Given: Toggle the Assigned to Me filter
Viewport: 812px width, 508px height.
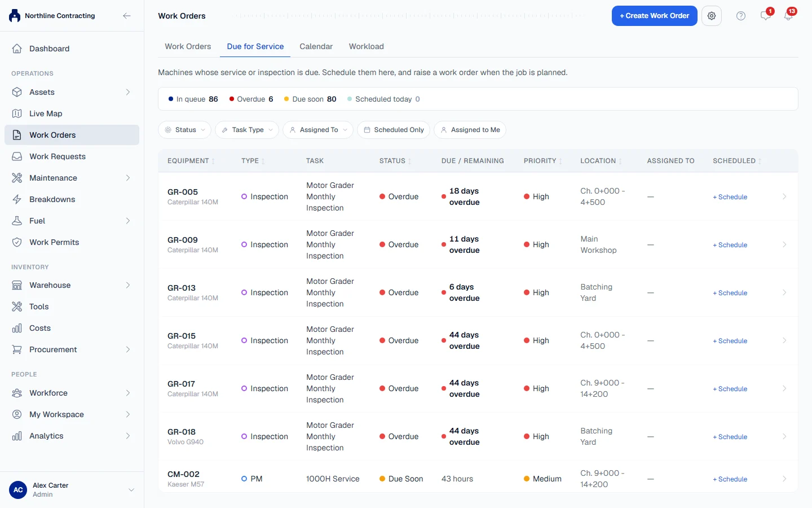Looking at the screenshot, I should click(470, 130).
